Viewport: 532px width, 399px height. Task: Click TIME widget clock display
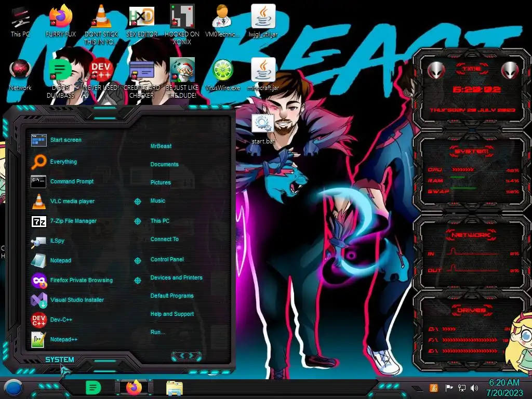click(476, 89)
